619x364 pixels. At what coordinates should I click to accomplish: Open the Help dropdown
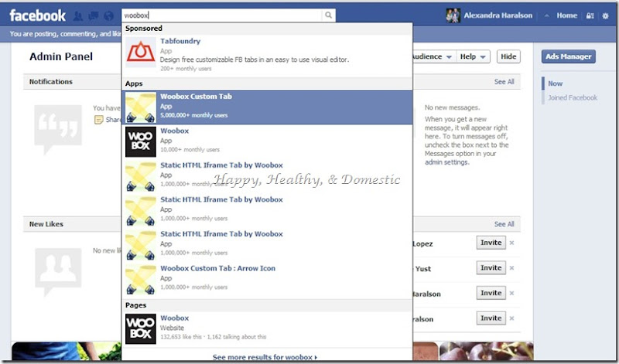(473, 56)
